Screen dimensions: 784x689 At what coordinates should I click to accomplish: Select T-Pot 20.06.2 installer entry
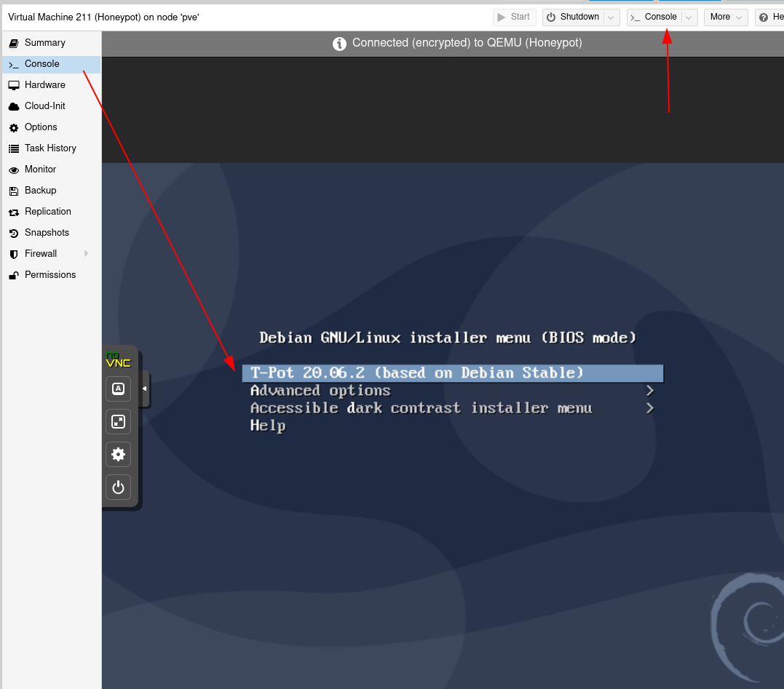(x=453, y=373)
